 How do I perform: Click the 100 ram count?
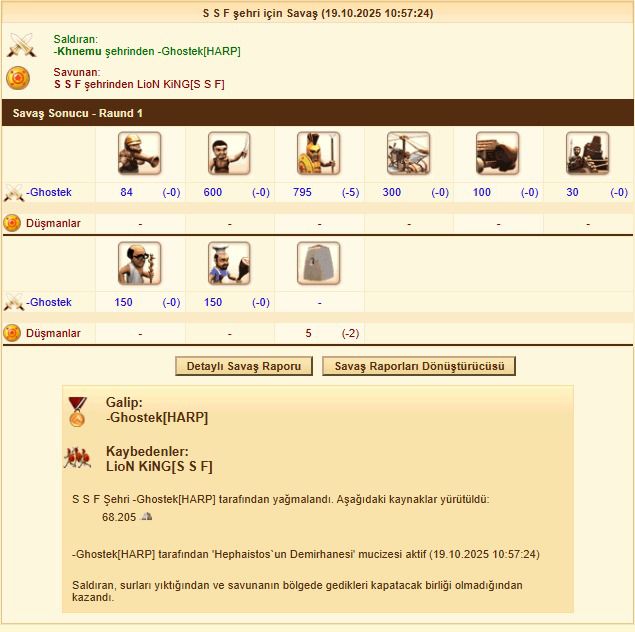(x=482, y=192)
